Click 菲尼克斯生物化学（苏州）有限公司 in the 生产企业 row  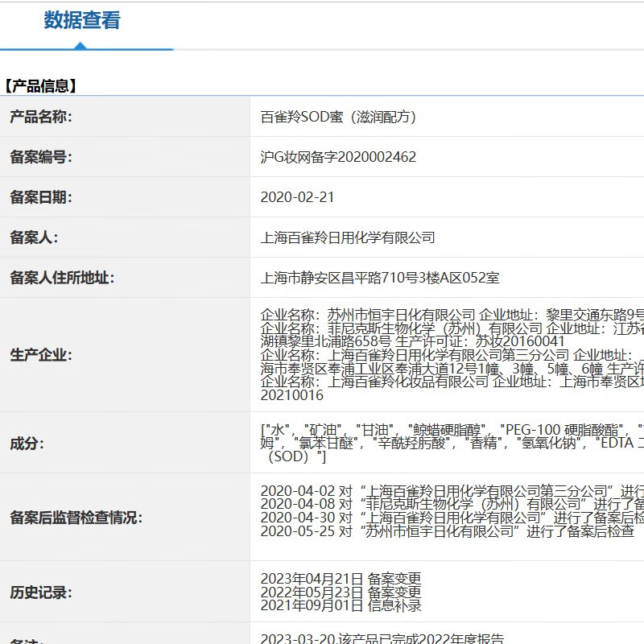pos(435,328)
